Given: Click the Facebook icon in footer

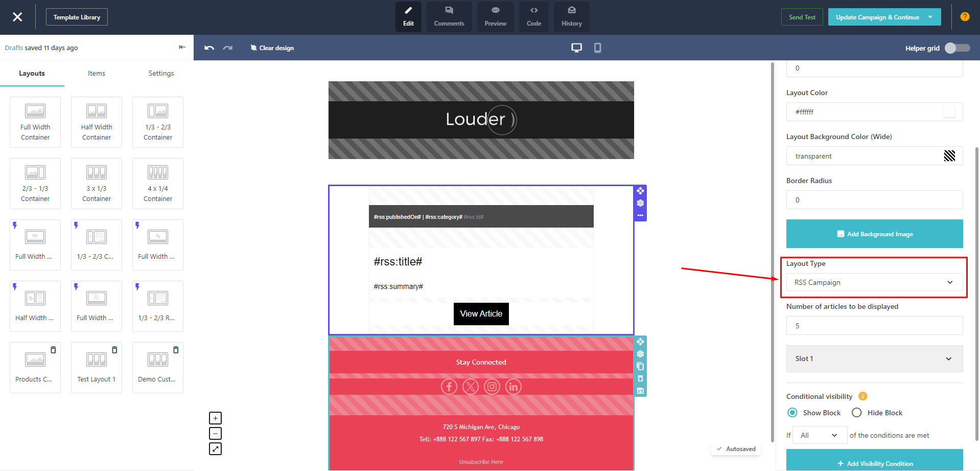Looking at the screenshot, I should 449,387.
